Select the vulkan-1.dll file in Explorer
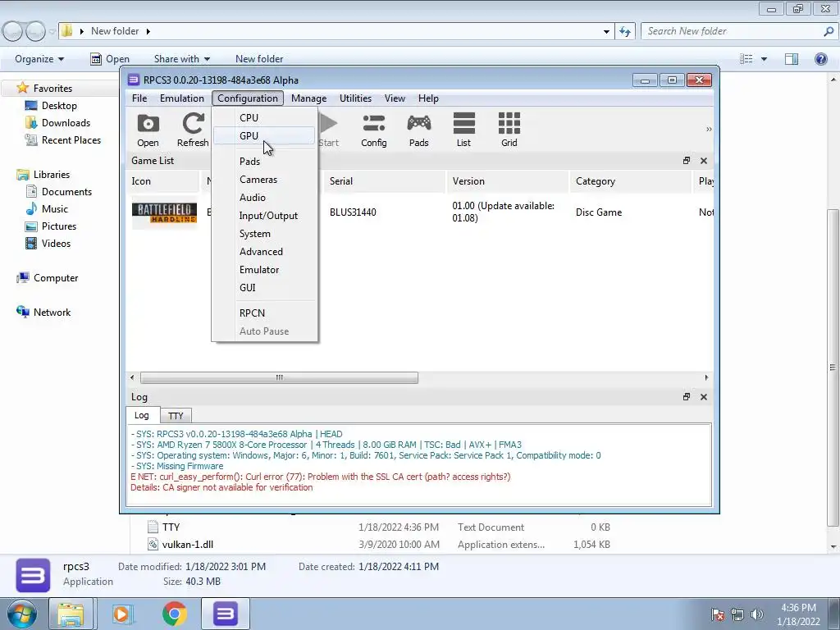Viewport: 840px width, 630px height. [x=188, y=545]
